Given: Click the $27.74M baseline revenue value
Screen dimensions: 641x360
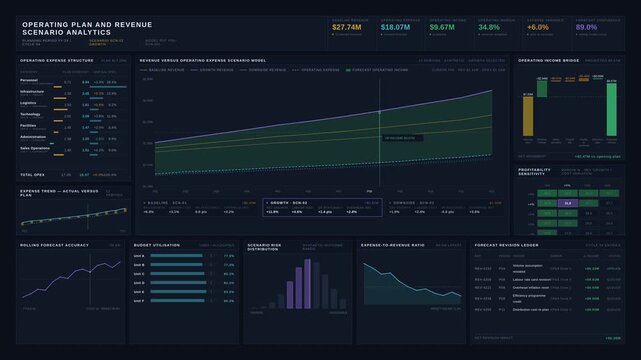Looking at the screenshot, I should pos(347,27).
